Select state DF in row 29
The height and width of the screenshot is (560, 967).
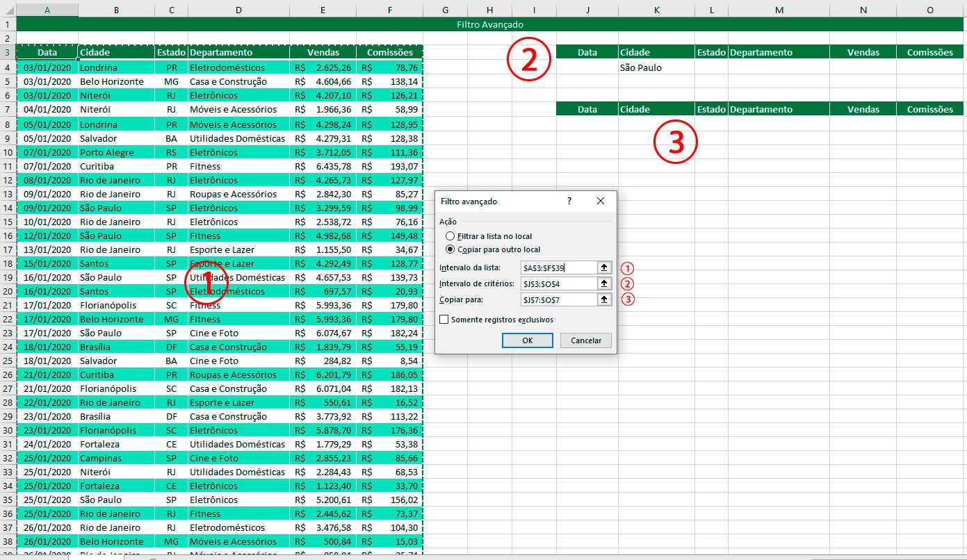coord(171,416)
